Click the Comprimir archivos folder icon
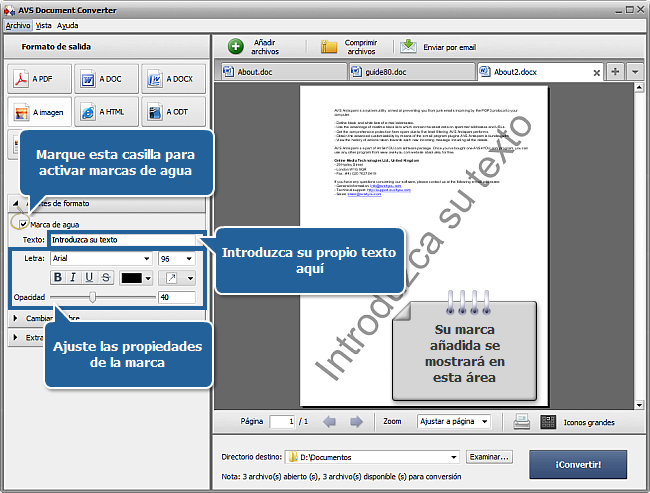 [329, 46]
